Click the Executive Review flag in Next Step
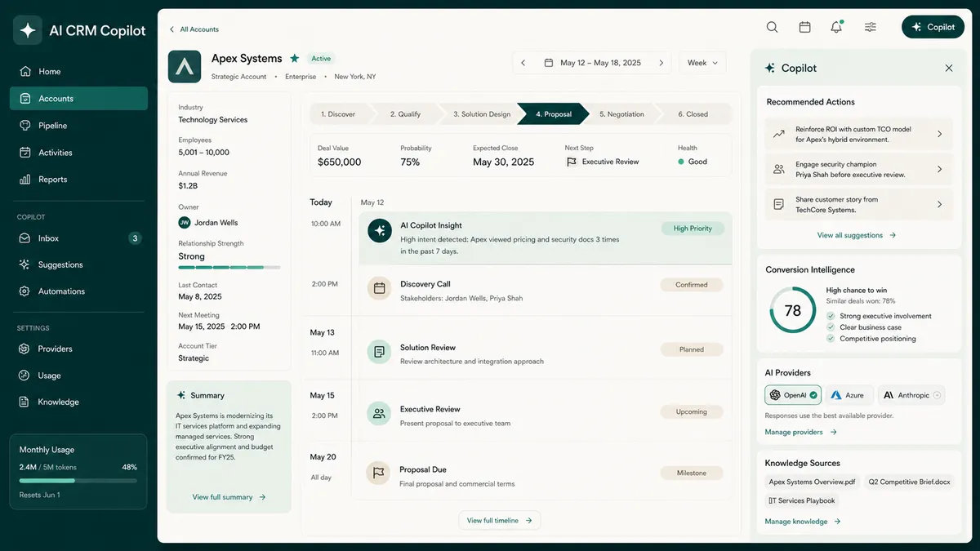This screenshot has height=551, width=980. point(571,162)
